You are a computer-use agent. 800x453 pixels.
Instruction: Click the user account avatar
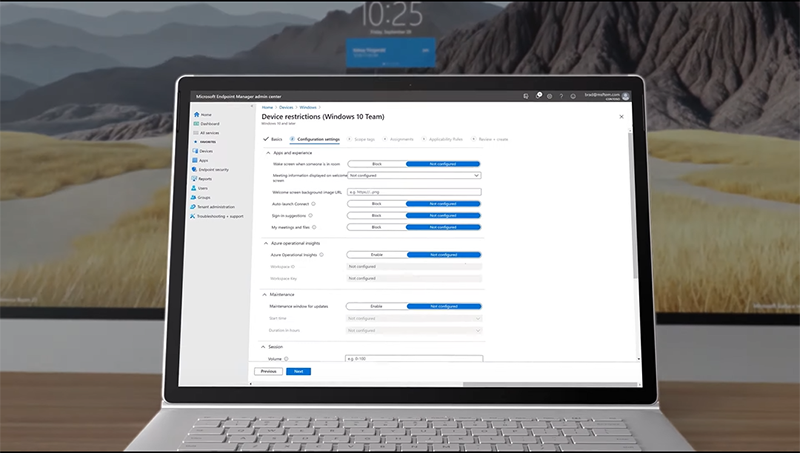click(x=626, y=96)
